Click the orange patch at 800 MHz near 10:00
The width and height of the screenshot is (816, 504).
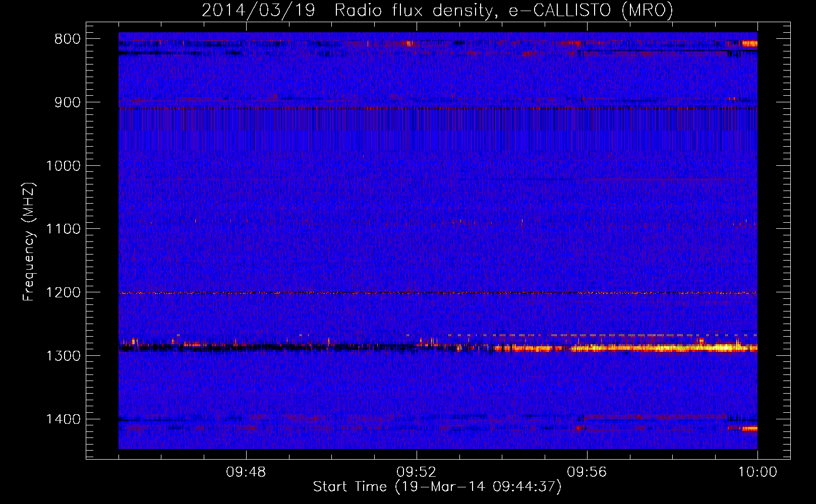(749, 44)
